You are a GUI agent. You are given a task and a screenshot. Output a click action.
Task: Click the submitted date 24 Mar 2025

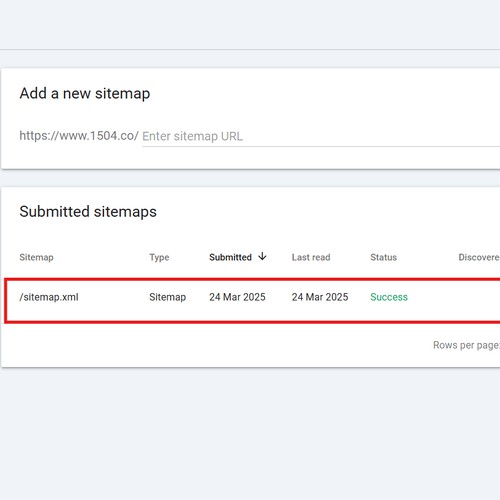(x=237, y=297)
